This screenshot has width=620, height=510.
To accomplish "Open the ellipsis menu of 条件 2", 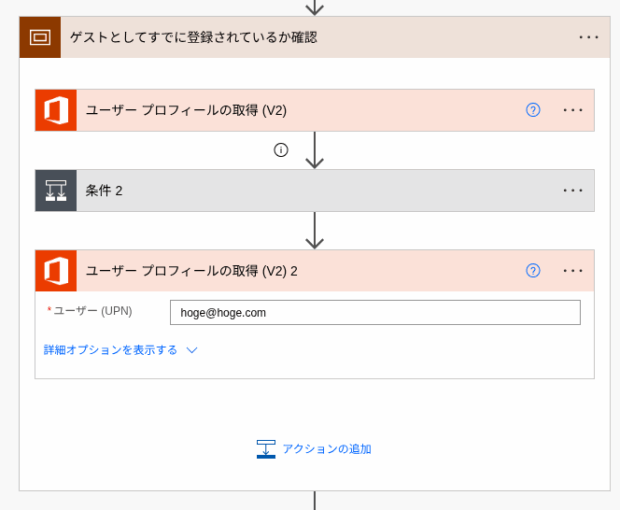I will tap(573, 191).
